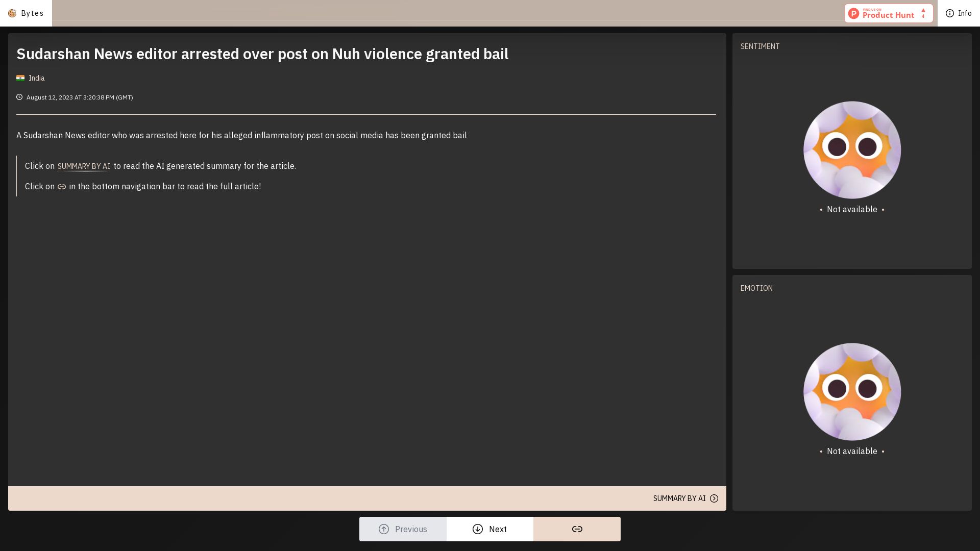Open the Product Hunt badge

[888, 13]
